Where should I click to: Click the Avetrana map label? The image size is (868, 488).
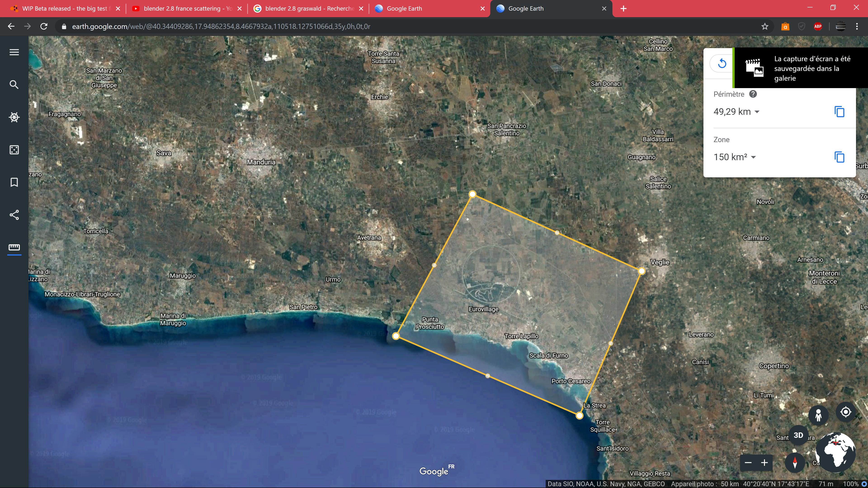369,237
